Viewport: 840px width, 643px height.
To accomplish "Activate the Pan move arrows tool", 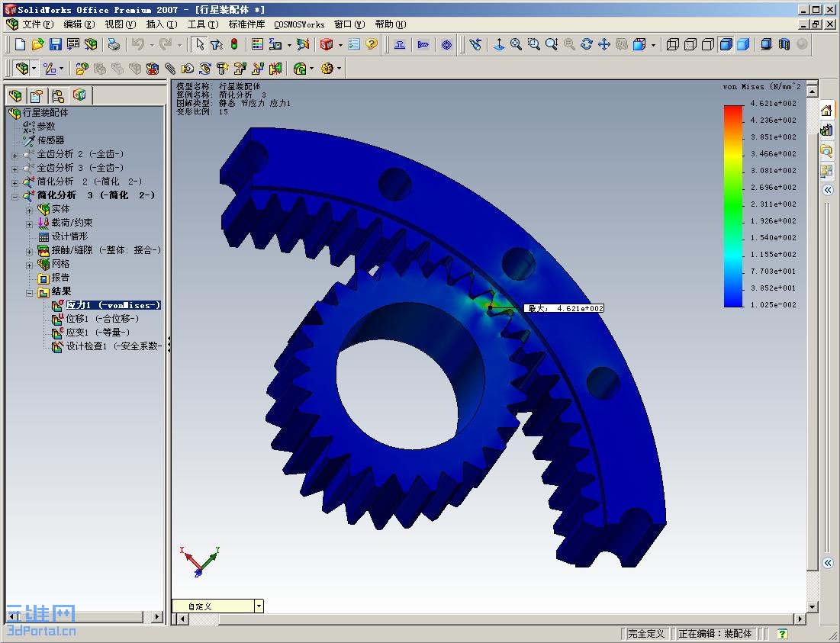I will 604,44.
